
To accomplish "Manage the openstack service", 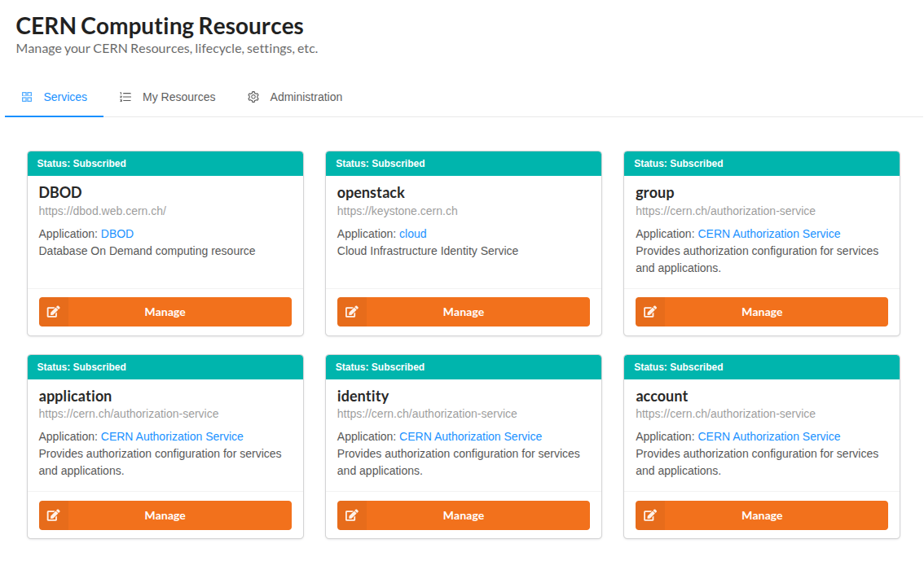I will [x=463, y=312].
